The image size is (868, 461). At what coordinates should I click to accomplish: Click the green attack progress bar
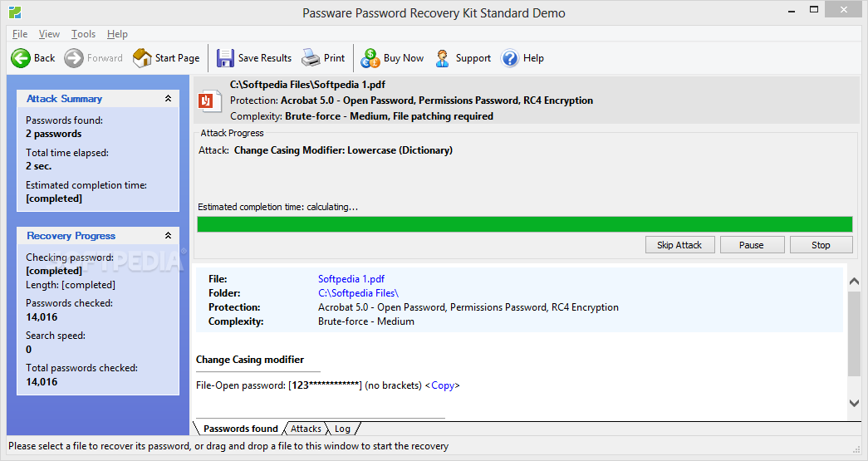[525, 224]
